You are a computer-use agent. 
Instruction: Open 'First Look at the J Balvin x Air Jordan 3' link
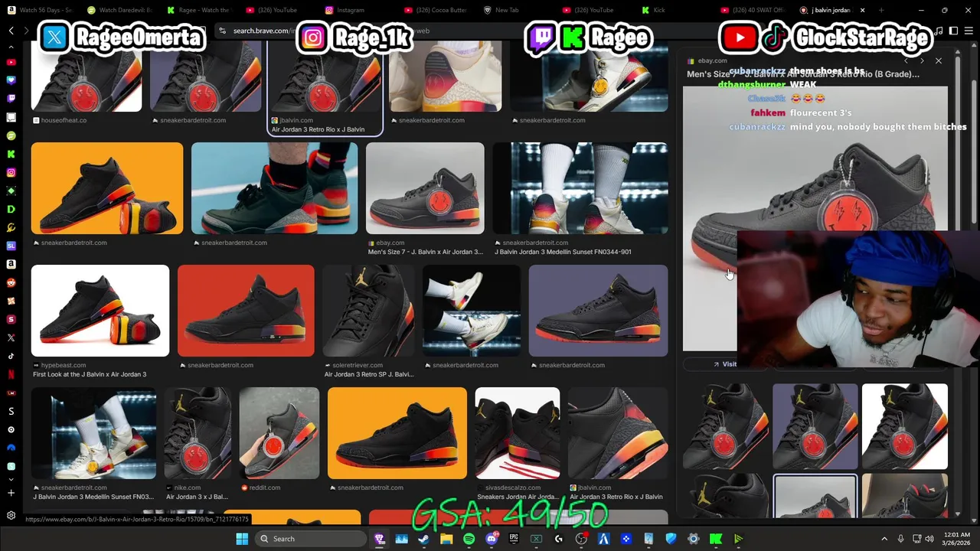(90, 374)
